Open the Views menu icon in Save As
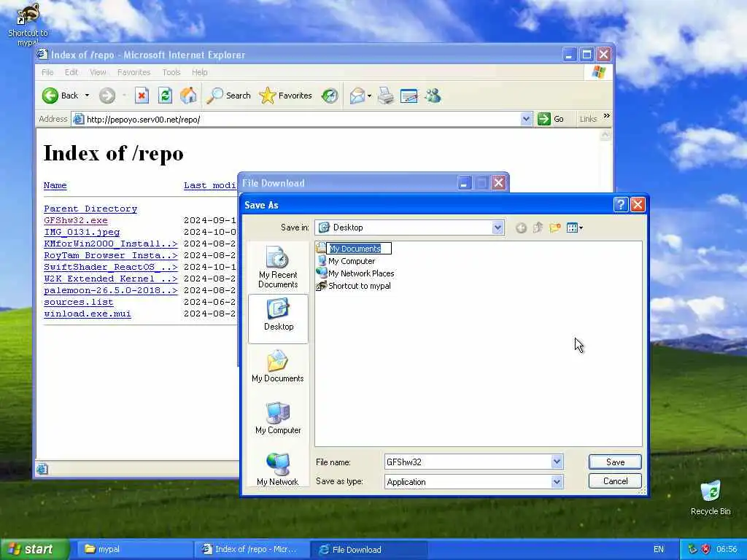The image size is (747, 560). pos(575,228)
